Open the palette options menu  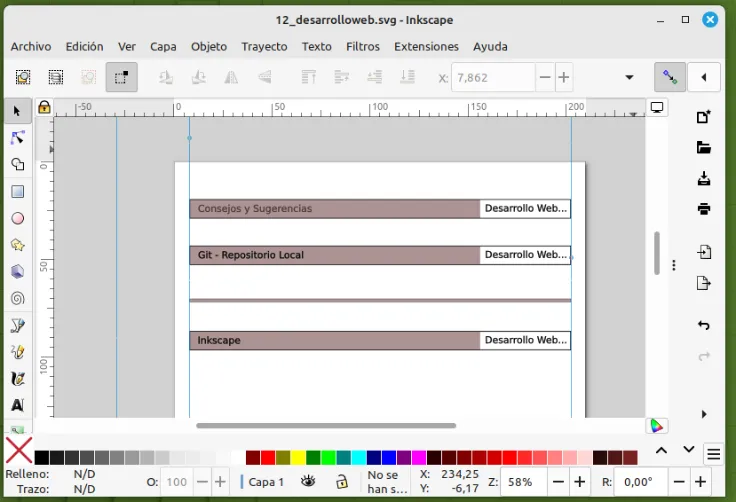click(713, 454)
